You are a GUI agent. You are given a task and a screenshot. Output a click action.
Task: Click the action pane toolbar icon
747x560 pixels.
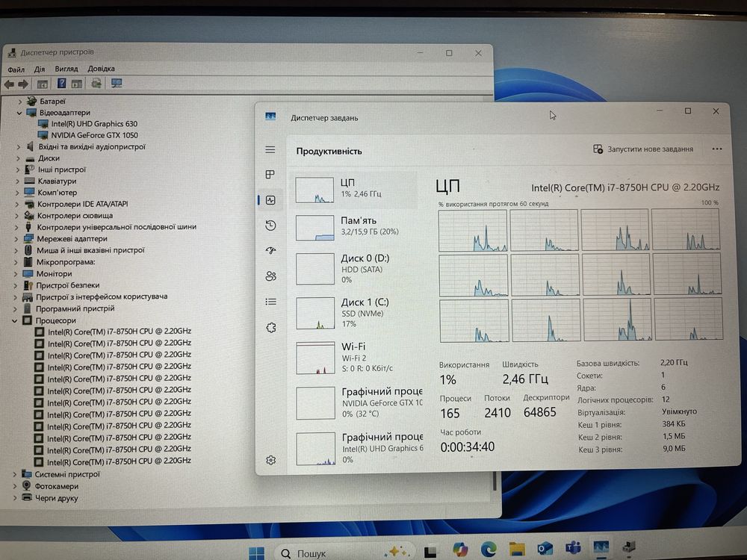tap(77, 84)
